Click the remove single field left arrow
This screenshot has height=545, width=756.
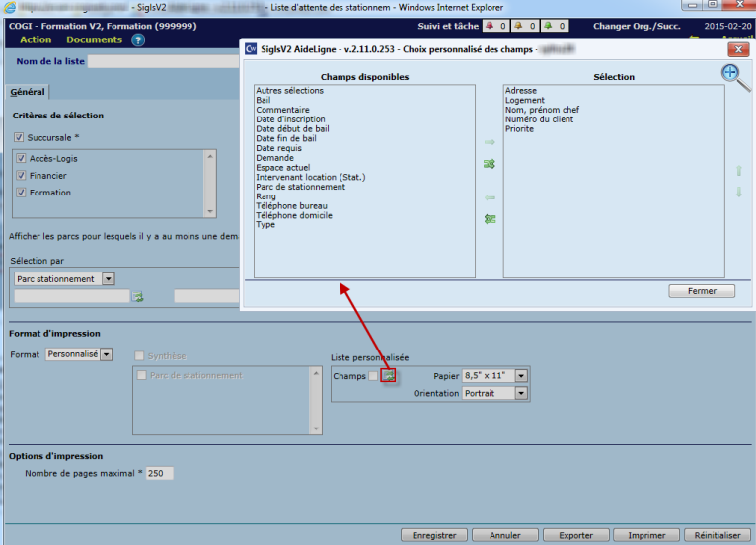490,196
